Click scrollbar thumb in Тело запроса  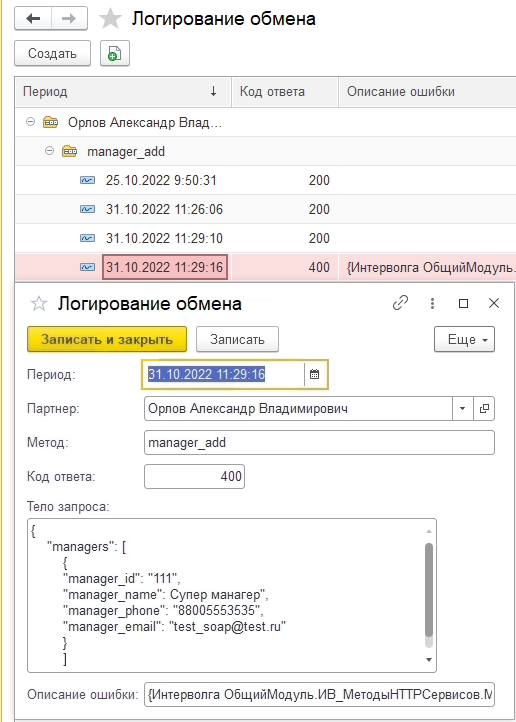click(x=429, y=589)
